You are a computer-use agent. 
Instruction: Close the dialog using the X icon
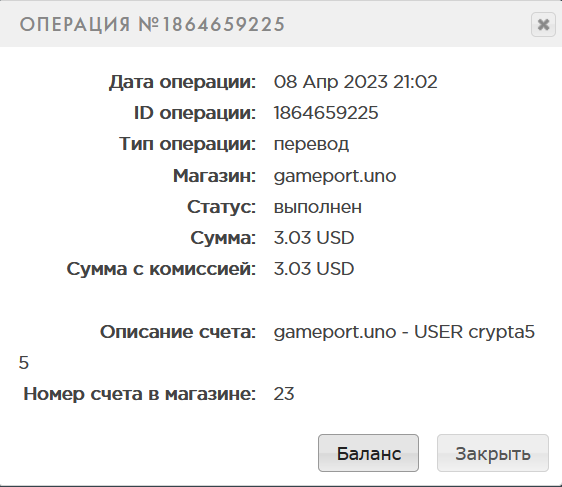coord(543,24)
